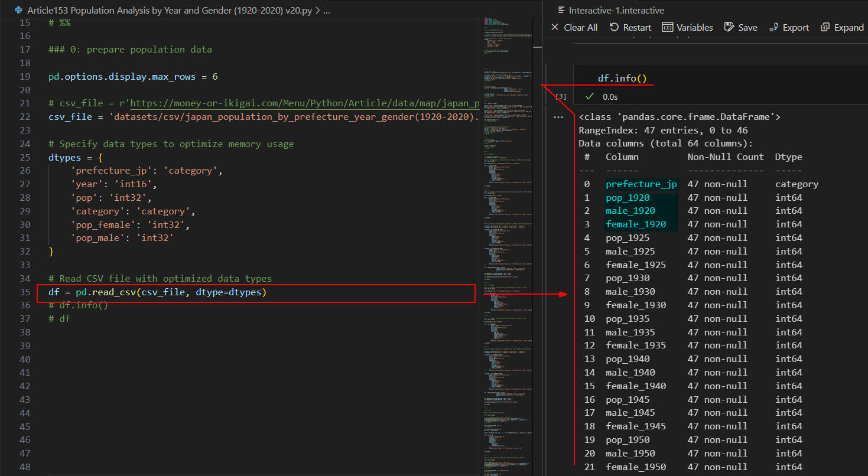Click 'int64' dtype in the male_1945 row
Viewport: 868px width, 476px height.
[x=789, y=413]
